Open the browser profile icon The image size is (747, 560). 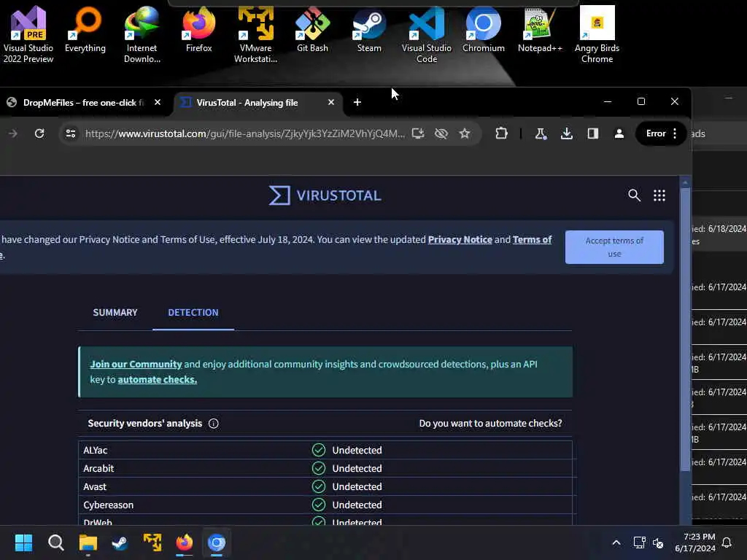pyautogui.click(x=619, y=134)
